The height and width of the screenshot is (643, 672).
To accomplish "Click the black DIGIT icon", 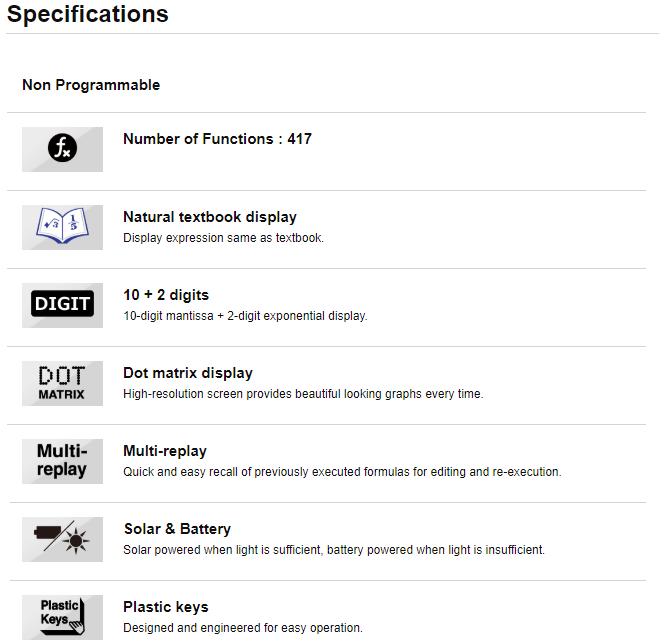I will pyautogui.click(x=63, y=305).
